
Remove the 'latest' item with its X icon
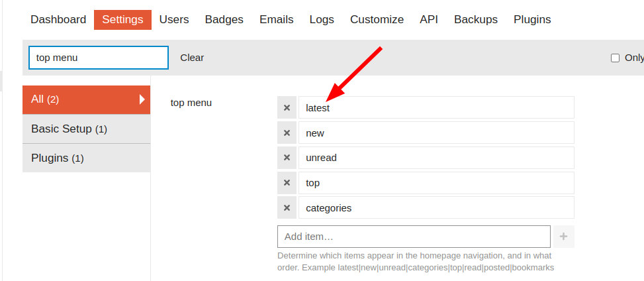pyautogui.click(x=287, y=107)
